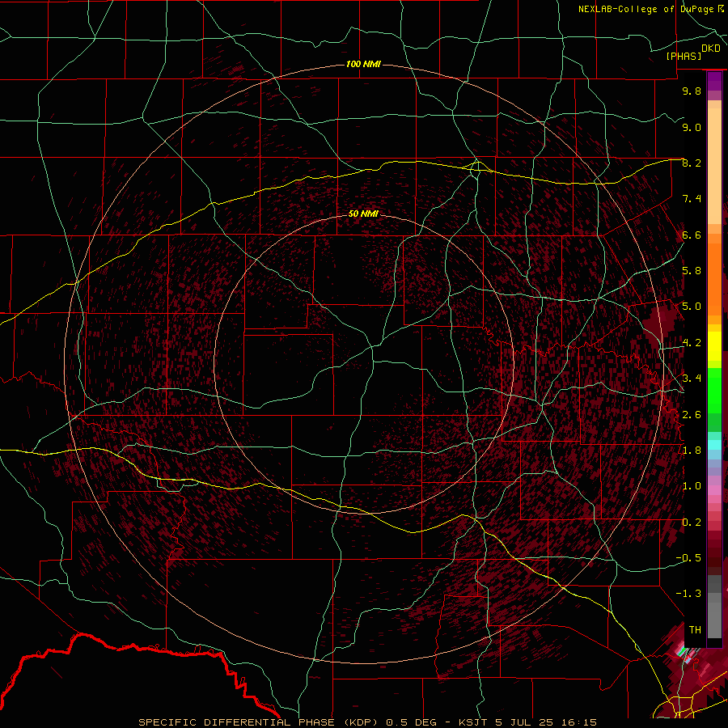728x728 pixels.
Task: Click the KSJT 5 JUL 25 16:15 timestamp
Action: (527, 722)
